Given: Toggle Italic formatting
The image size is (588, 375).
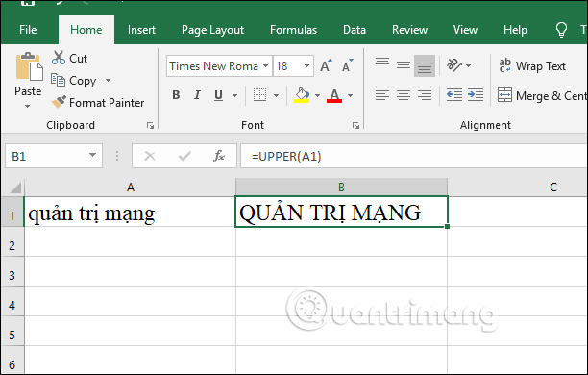Looking at the screenshot, I should (197, 95).
